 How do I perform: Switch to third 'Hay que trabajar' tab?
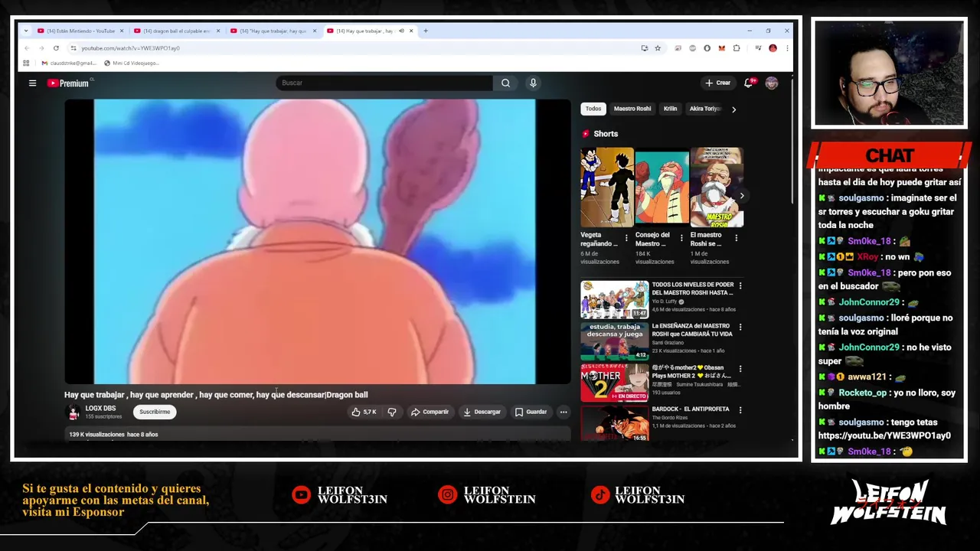coord(272,31)
